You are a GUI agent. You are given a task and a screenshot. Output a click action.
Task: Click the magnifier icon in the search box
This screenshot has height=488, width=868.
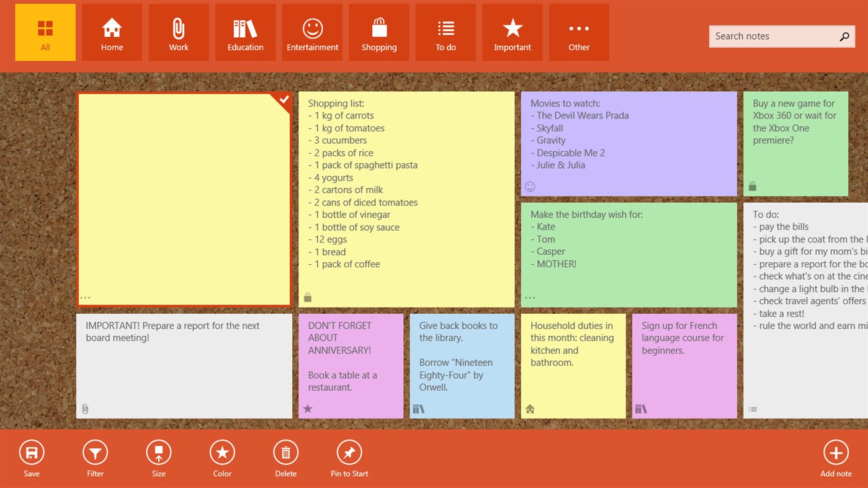[x=844, y=36]
